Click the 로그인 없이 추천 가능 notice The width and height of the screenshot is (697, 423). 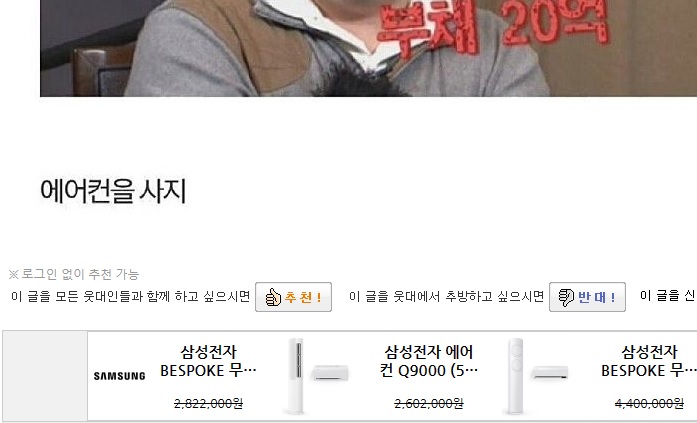(x=74, y=274)
